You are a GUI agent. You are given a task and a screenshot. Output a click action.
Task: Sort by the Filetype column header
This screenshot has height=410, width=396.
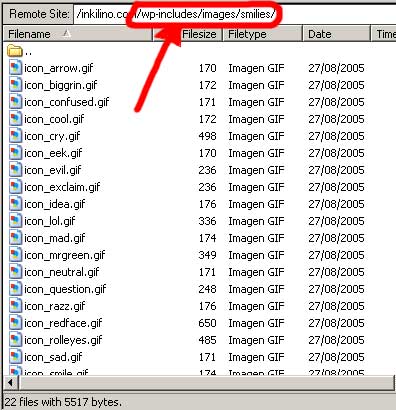(x=263, y=34)
